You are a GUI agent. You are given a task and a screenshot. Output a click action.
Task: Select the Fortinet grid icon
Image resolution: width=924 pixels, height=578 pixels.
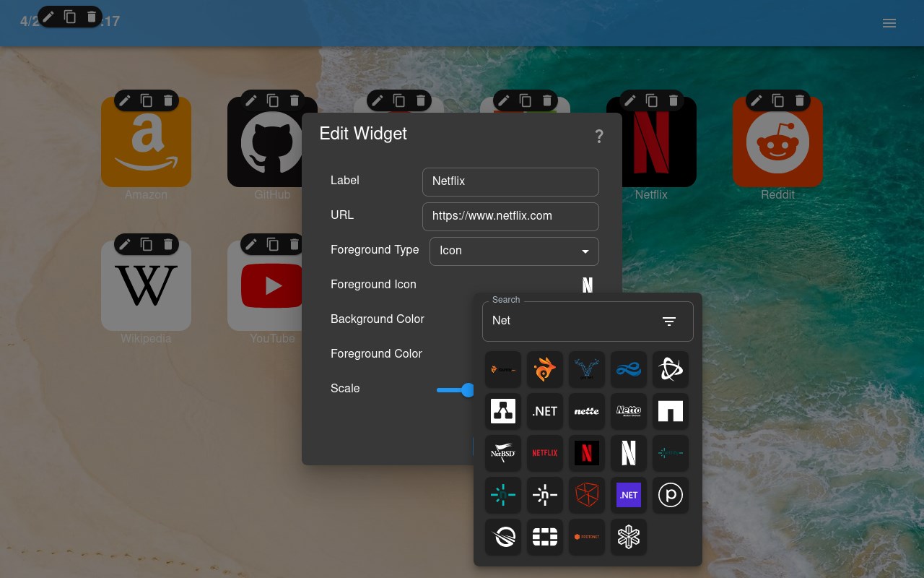[545, 537]
